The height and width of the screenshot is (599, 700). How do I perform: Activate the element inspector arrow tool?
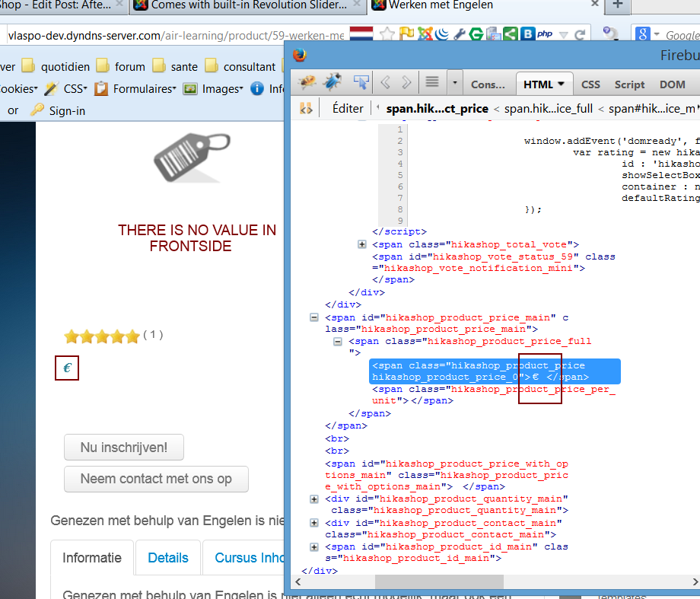tap(361, 82)
